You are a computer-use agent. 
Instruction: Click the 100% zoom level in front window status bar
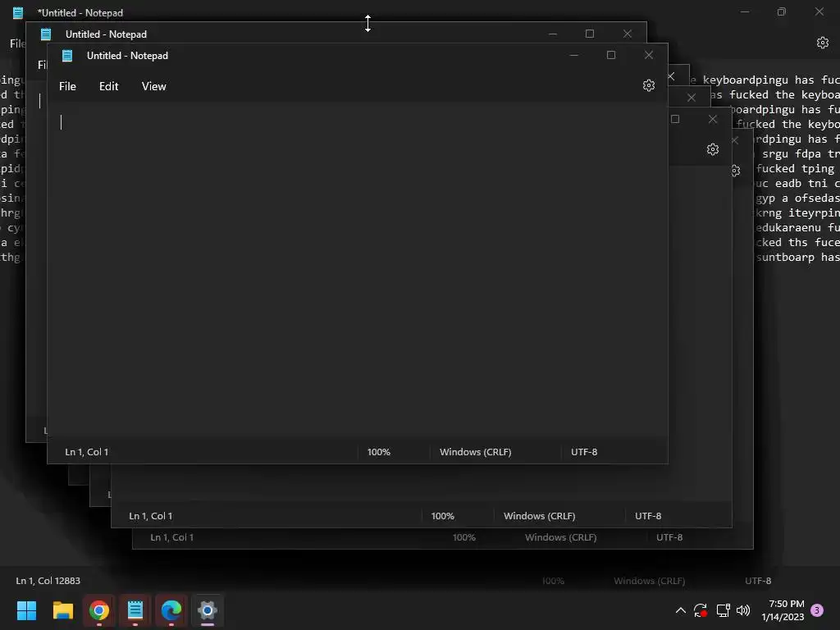pyautogui.click(x=379, y=452)
